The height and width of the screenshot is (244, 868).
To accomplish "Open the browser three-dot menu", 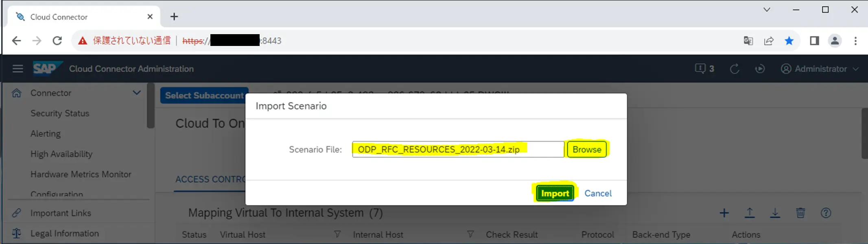I will coord(855,41).
